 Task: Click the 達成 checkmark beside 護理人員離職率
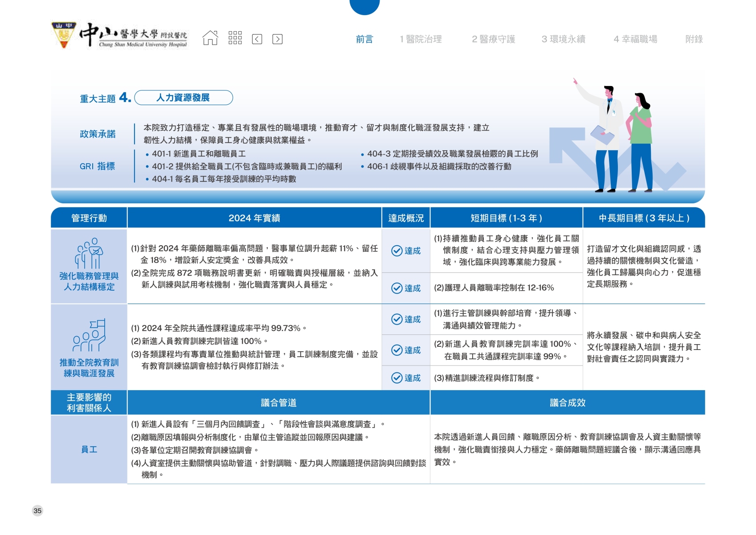397,288
